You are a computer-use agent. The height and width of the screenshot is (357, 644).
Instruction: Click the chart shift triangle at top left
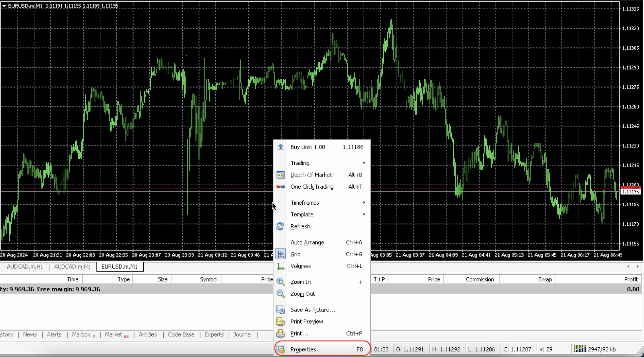[x=4, y=6]
